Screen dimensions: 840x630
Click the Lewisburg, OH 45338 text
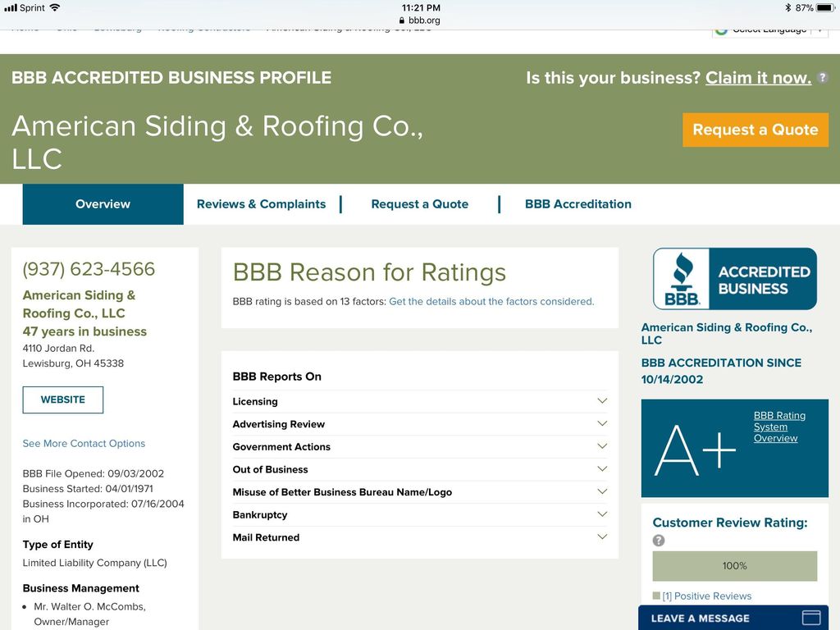(x=73, y=363)
